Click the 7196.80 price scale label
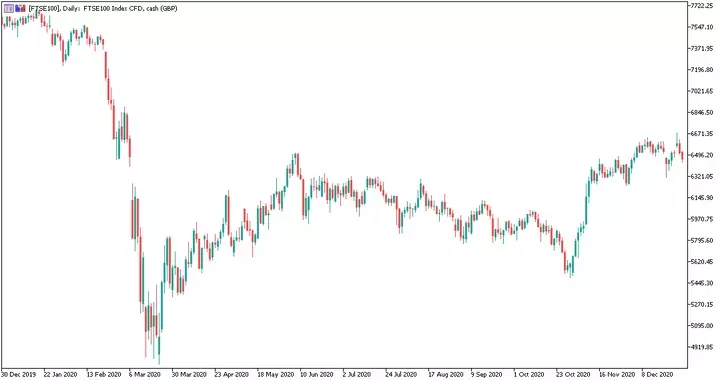The image size is (720, 380). point(702,70)
